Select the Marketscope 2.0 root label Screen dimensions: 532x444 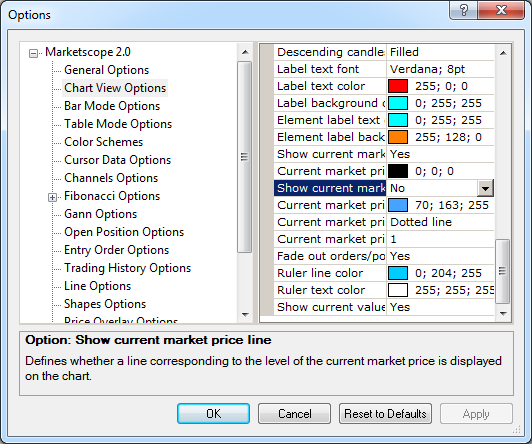[x=88, y=52]
